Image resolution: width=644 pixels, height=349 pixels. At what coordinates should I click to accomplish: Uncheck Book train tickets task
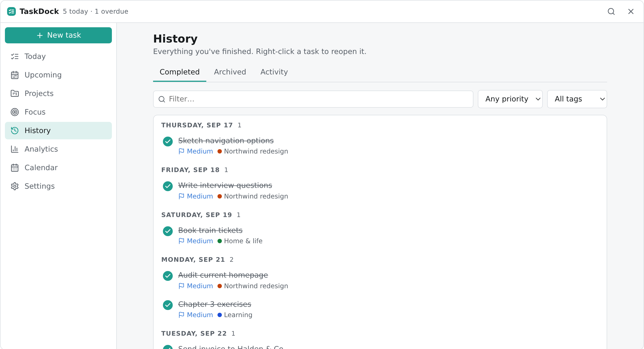[x=168, y=231]
